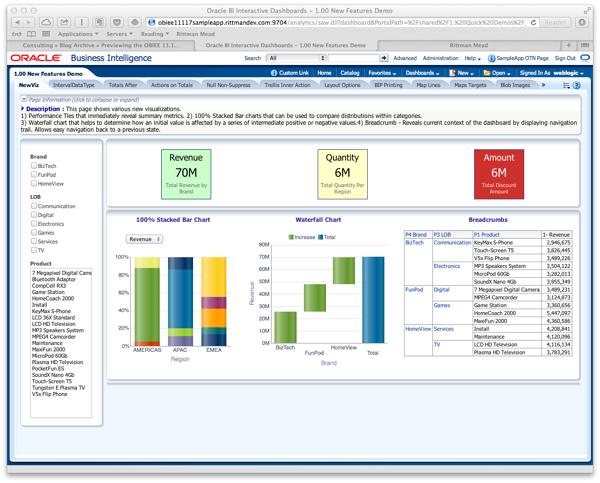Expand the Help menu
Image resolution: width=600 pixels, height=483 pixels.
click(x=473, y=58)
